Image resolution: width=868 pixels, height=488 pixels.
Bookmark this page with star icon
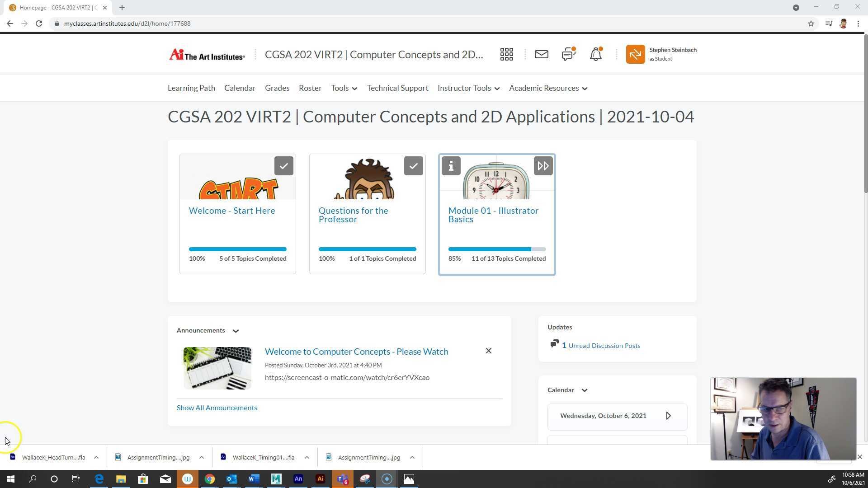(x=811, y=23)
